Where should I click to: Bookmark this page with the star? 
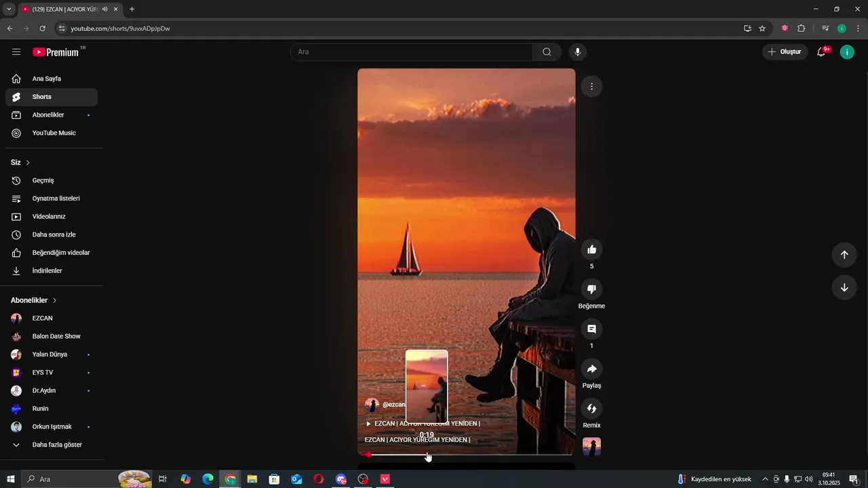[x=762, y=28]
